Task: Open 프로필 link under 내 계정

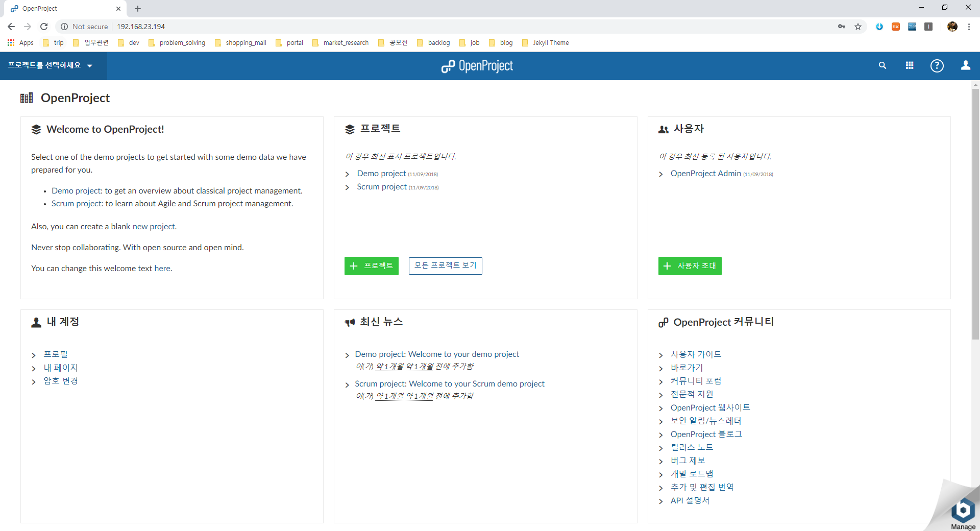Action: pos(56,354)
